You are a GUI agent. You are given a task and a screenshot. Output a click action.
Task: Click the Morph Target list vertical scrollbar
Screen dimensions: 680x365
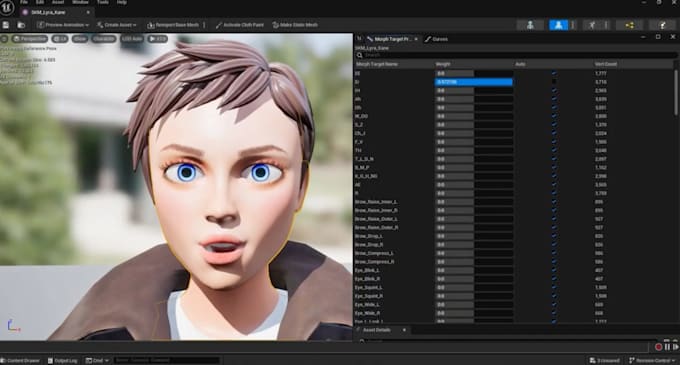(676, 93)
